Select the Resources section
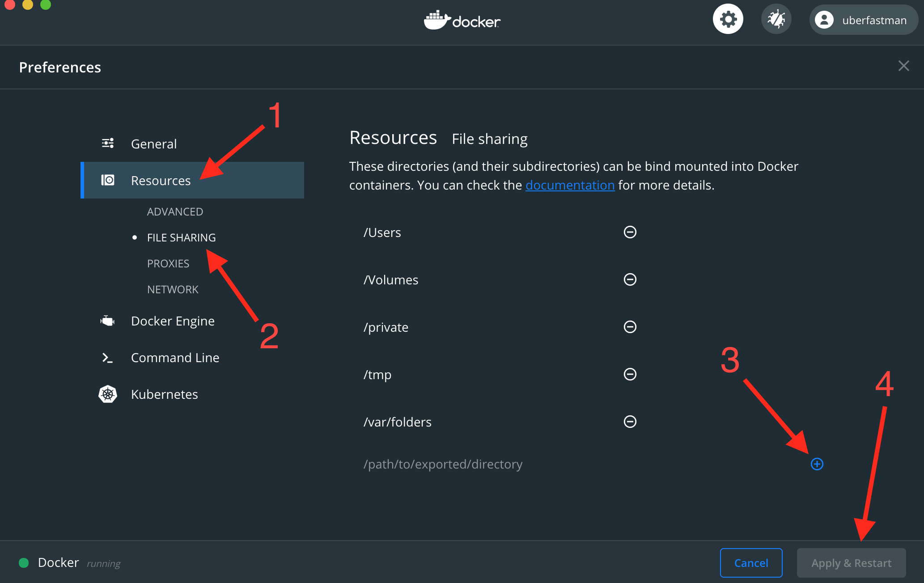Image resolution: width=924 pixels, height=583 pixels. click(x=161, y=181)
